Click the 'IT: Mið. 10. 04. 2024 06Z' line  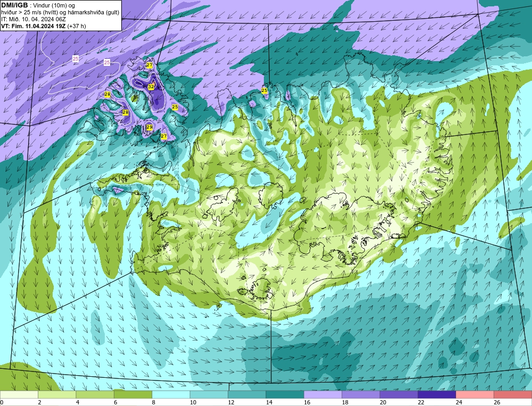[34, 19]
